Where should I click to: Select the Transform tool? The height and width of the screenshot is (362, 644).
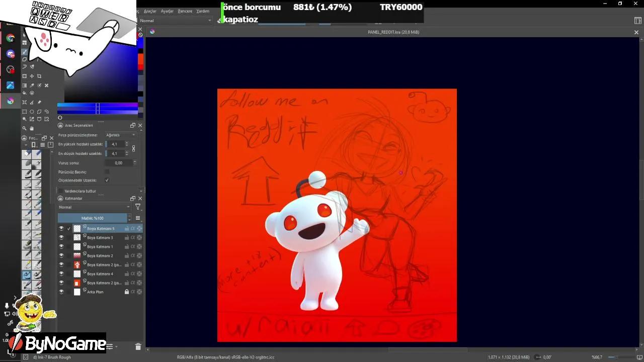(24, 76)
